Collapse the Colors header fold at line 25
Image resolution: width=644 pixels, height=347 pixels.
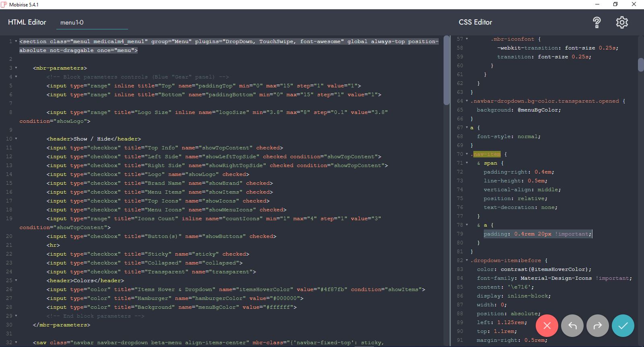pos(16,281)
